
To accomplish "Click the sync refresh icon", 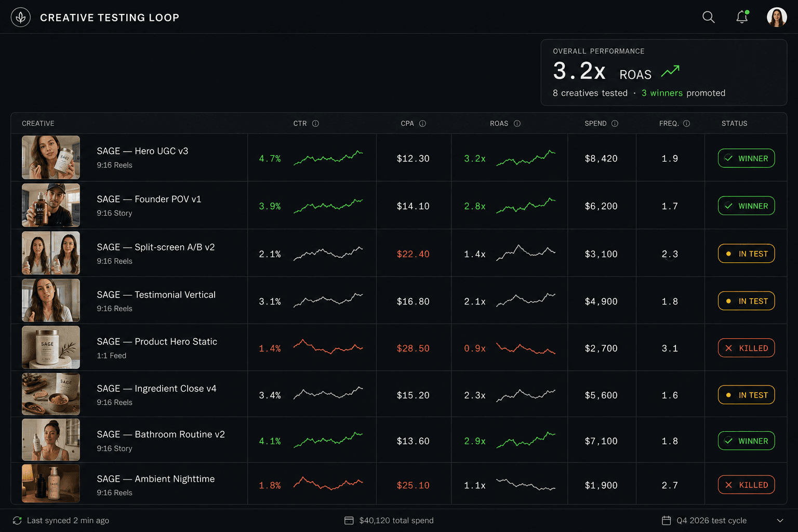I will click(17, 521).
